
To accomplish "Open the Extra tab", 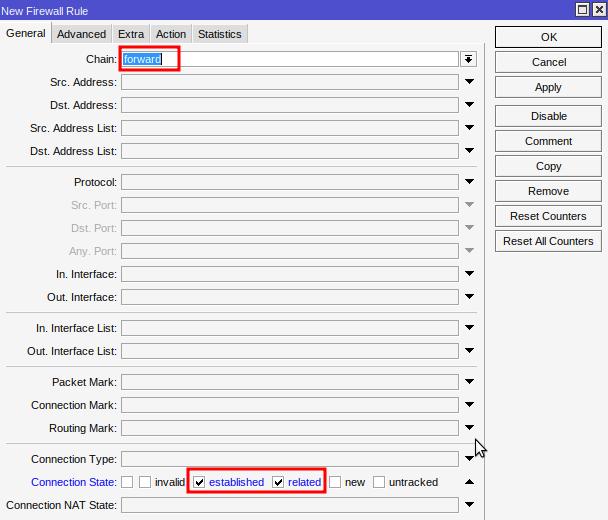I will (x=131, y=34).
